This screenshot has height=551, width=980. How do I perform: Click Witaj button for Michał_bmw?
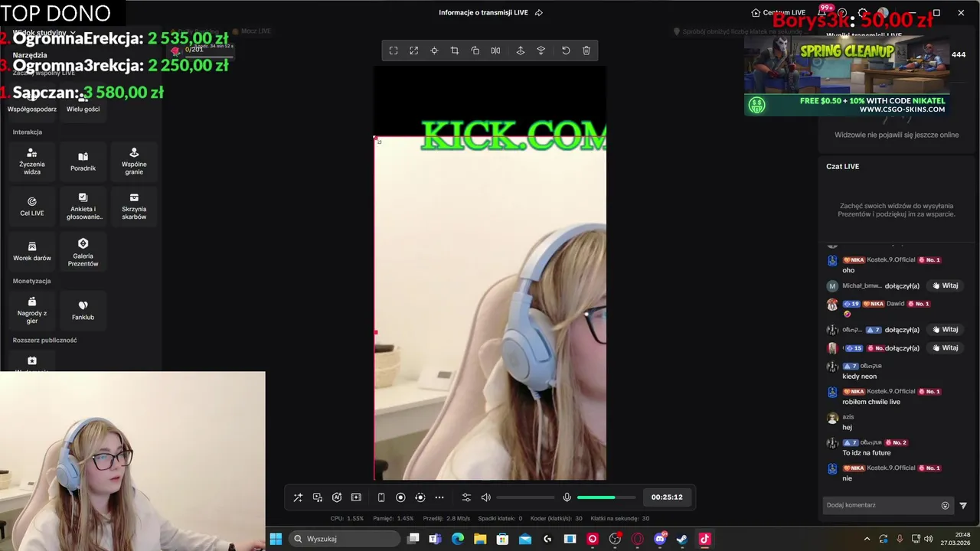click(x=946, y=285)
